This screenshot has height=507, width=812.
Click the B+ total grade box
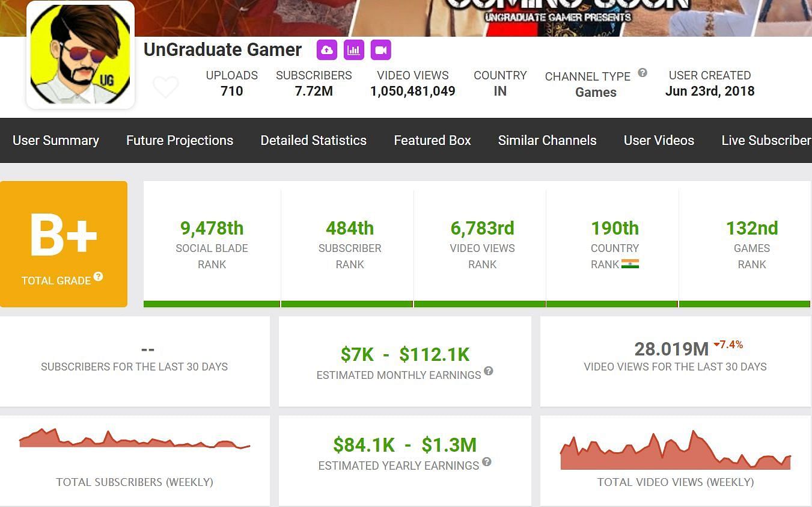[64, 244]
